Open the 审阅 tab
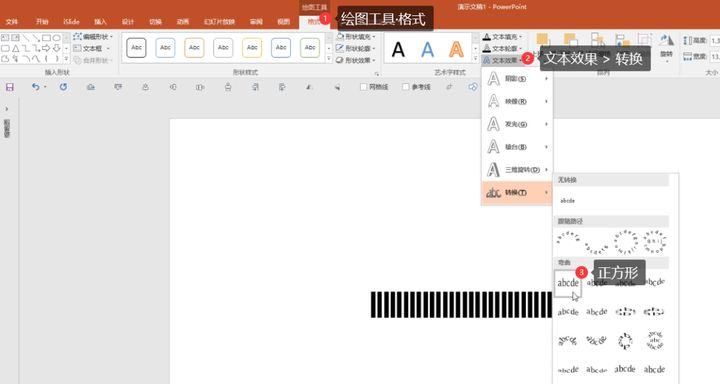The image size is (720, 384). click(256, 22)
